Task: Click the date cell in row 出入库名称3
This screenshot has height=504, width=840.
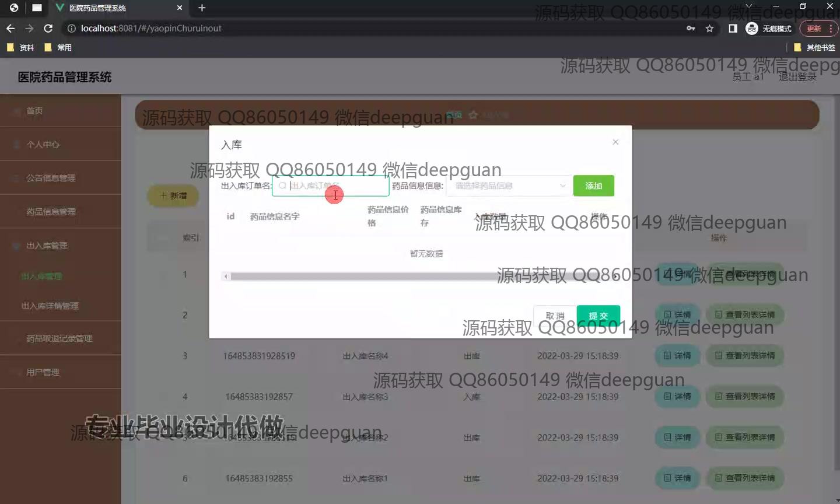Action: [577, 397]
